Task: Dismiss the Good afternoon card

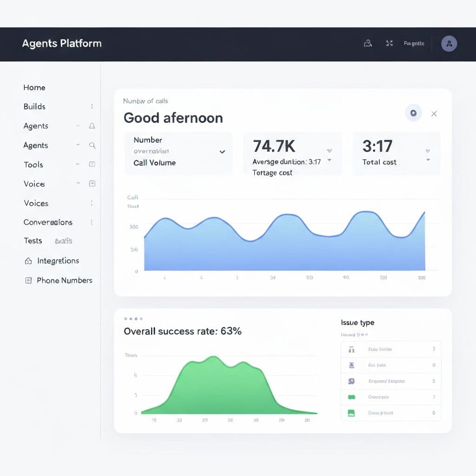Action: [x=434, y=113]
